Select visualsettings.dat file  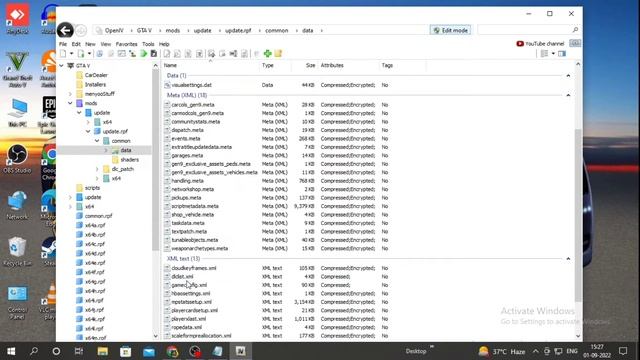pyautogui.click(x=191, y=85)
